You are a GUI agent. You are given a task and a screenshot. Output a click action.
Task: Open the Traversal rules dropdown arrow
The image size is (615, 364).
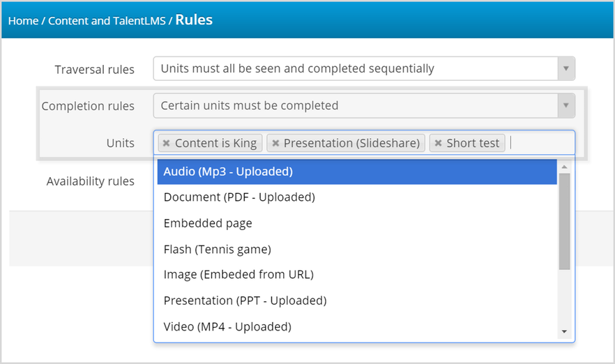[566, 68]
